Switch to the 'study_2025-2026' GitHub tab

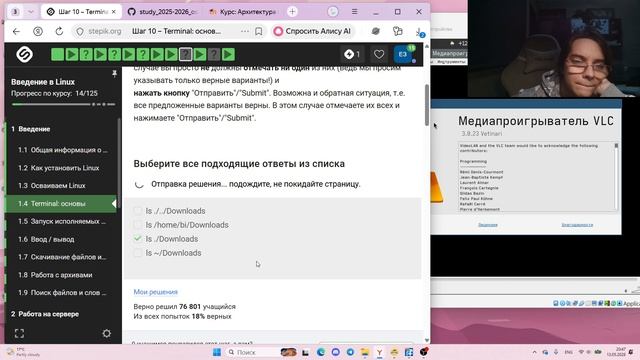pyautogui.click(x=163, y=12)
